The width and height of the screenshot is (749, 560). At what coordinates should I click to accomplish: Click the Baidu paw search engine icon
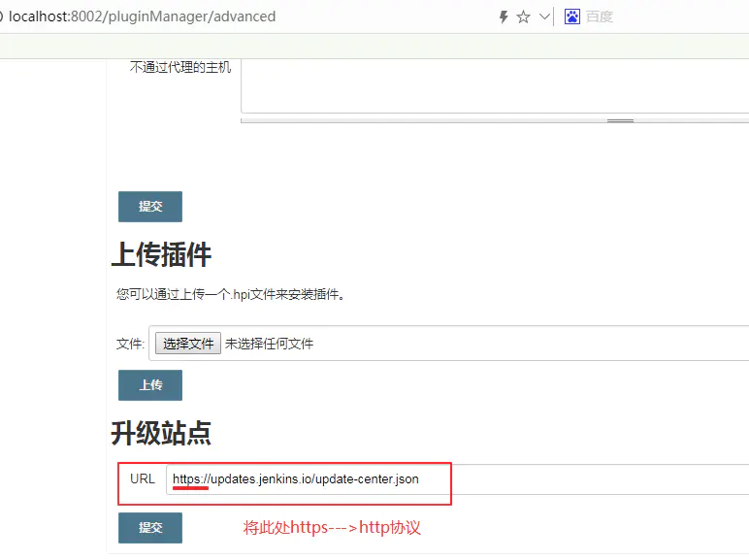pyautogui.click(x=571, y=16)
